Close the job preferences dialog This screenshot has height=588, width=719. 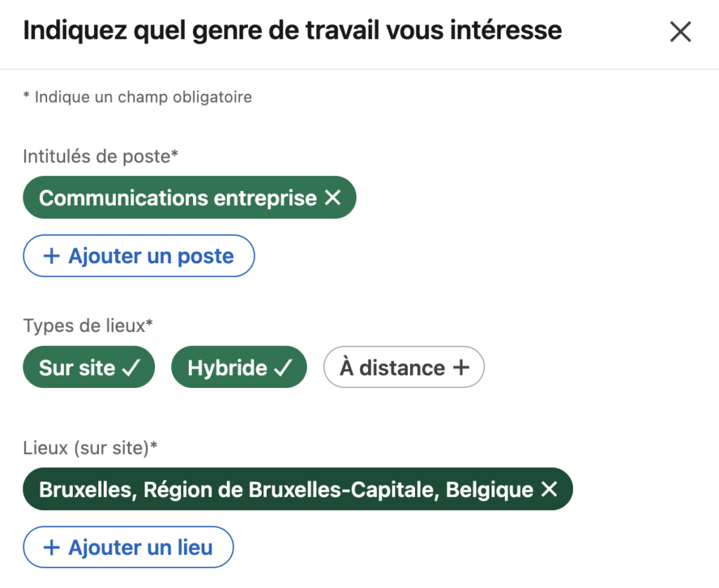(x=680, y=32)
